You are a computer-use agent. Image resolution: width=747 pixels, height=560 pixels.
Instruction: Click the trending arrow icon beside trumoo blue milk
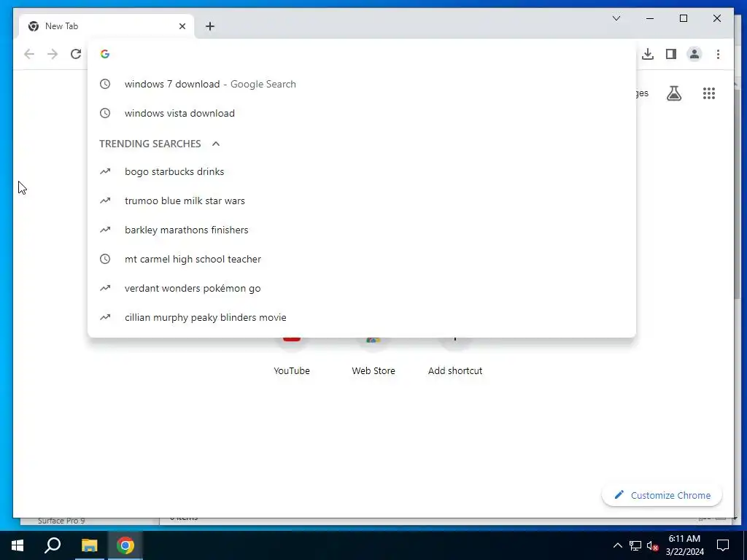point(105,201)
